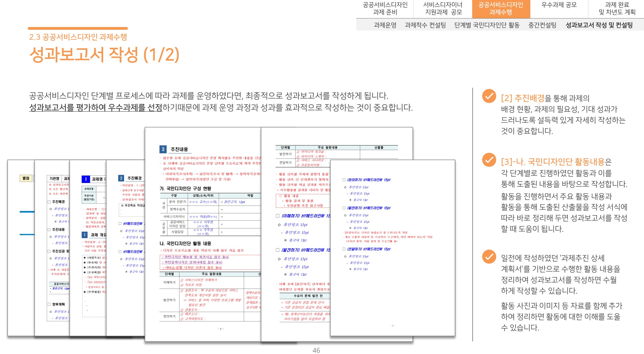Check the [전달하기] heading checkbox on page 7

pyautogui.click(x=344, y=249)
